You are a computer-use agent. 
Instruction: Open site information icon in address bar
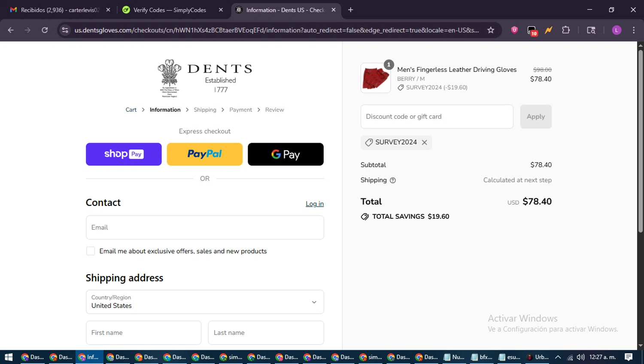point(65,30)
